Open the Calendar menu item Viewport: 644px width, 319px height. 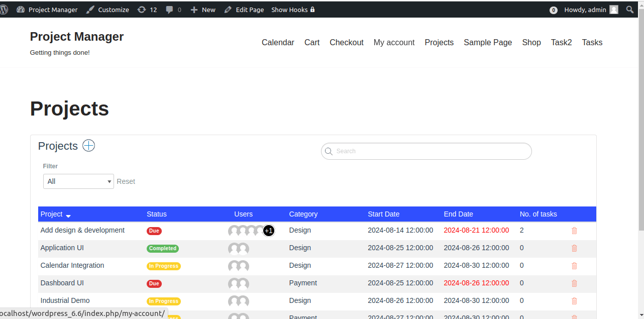pyautogui.click(x=278, y=43)
